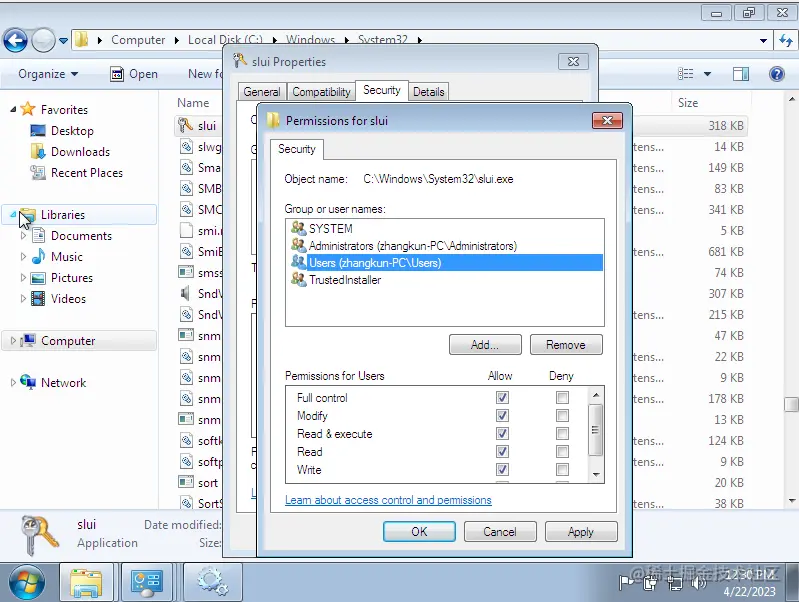Uncheck Allow for Read & execute
The image size is (799, 602).
502,433
